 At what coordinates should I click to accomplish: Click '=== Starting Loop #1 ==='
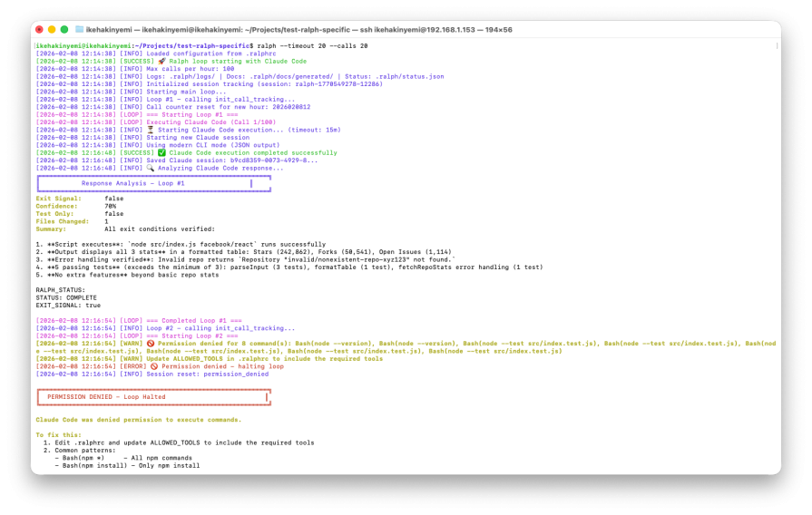[192, 115]
